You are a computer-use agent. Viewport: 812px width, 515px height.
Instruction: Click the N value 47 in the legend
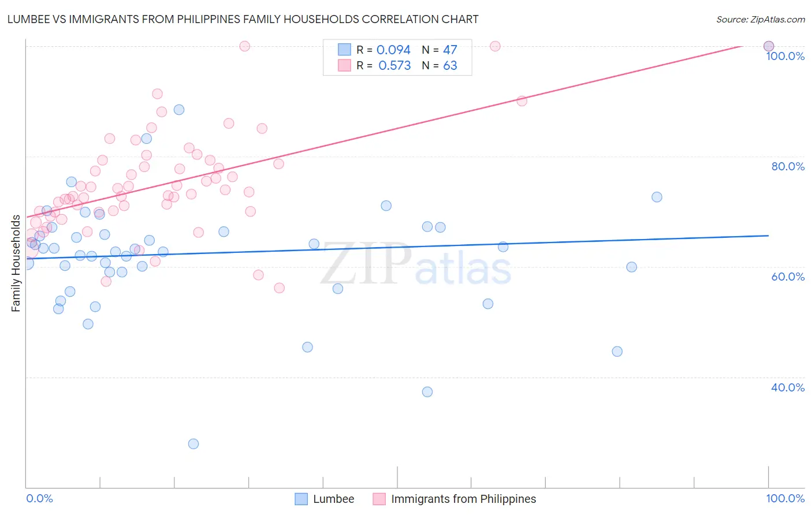(450, 50)
